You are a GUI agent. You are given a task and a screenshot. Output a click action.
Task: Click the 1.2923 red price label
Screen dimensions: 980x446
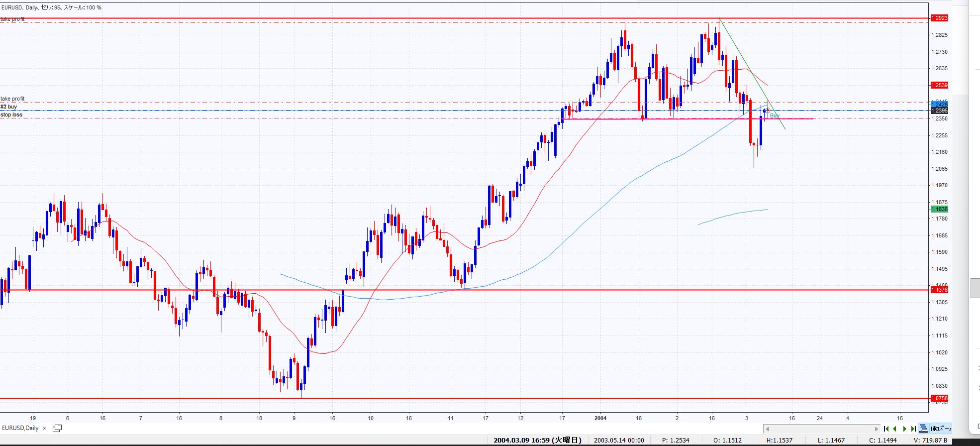coord(939,18)
